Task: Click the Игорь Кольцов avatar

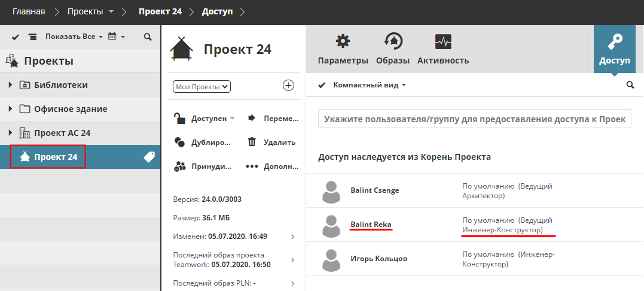Action: [x=331, y=260]
